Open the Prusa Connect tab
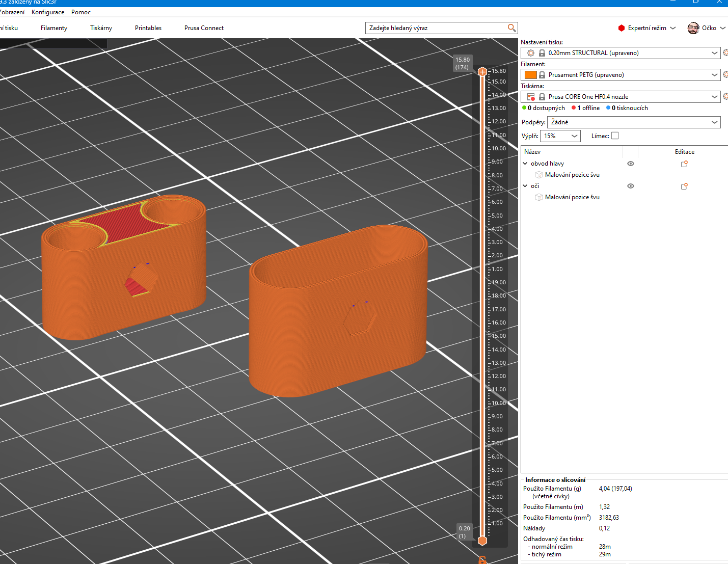 [204, 28]
